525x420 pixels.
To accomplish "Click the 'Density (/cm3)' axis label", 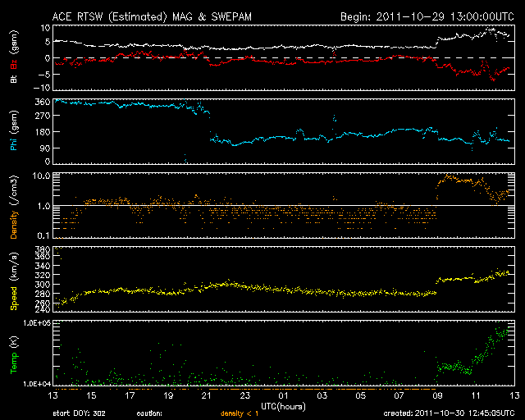I will (14, 207).
